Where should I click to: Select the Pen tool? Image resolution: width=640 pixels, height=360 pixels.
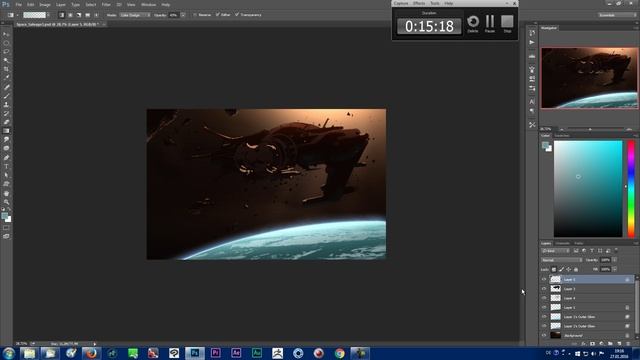pyautogui.click(x=6, y=158)
